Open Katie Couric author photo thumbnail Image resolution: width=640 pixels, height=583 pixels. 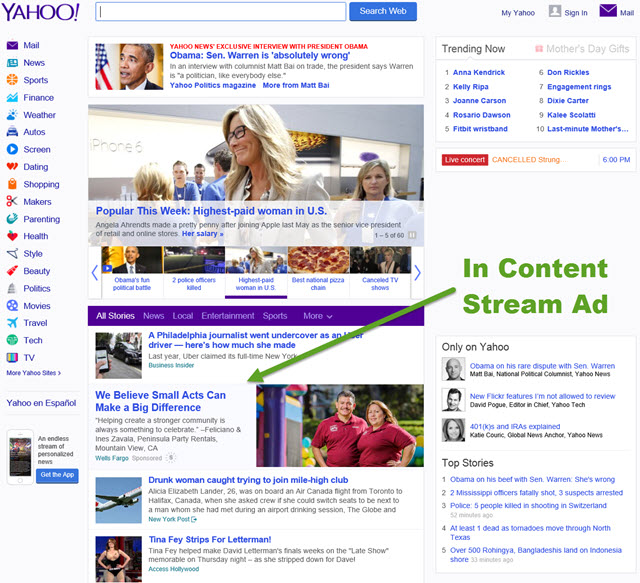click(453, 430)
